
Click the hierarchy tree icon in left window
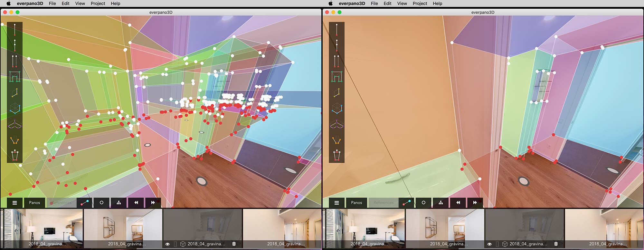click(x=119, y=203)
